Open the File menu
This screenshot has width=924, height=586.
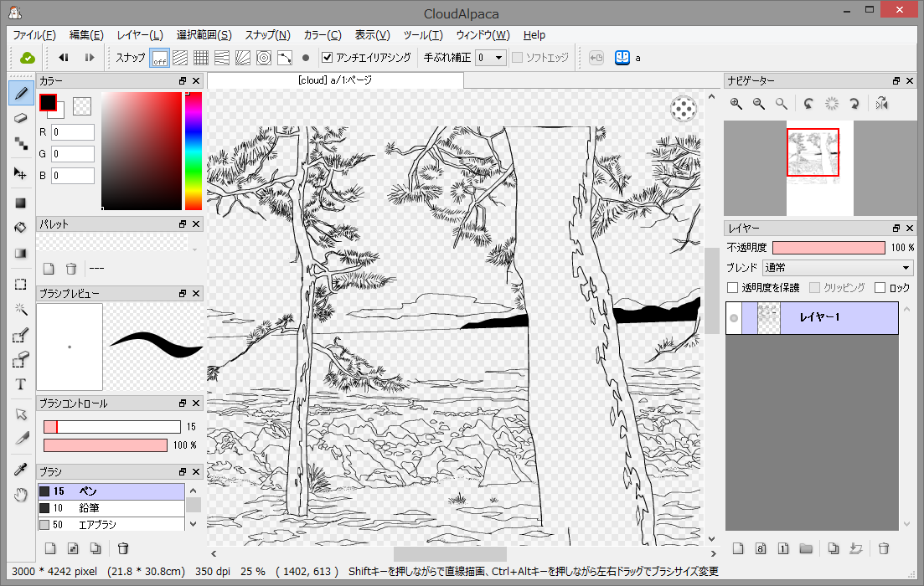click(34, 35)
